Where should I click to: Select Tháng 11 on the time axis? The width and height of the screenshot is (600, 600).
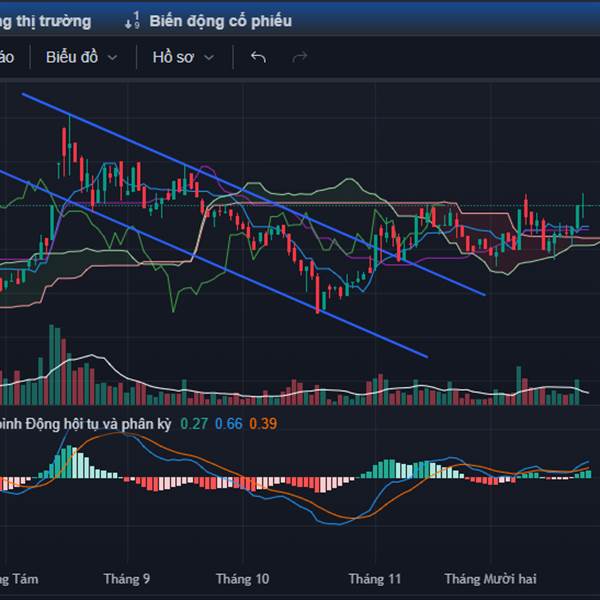(x=374, y=578)
